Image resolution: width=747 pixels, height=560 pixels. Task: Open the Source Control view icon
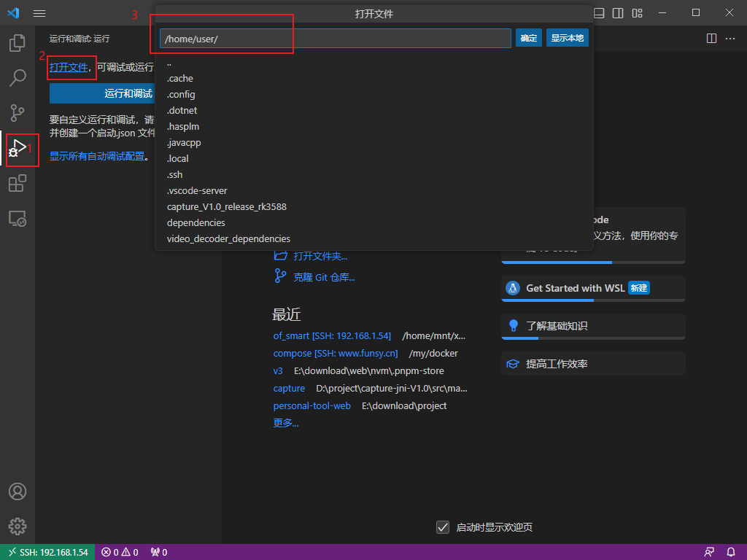point(18,113)
